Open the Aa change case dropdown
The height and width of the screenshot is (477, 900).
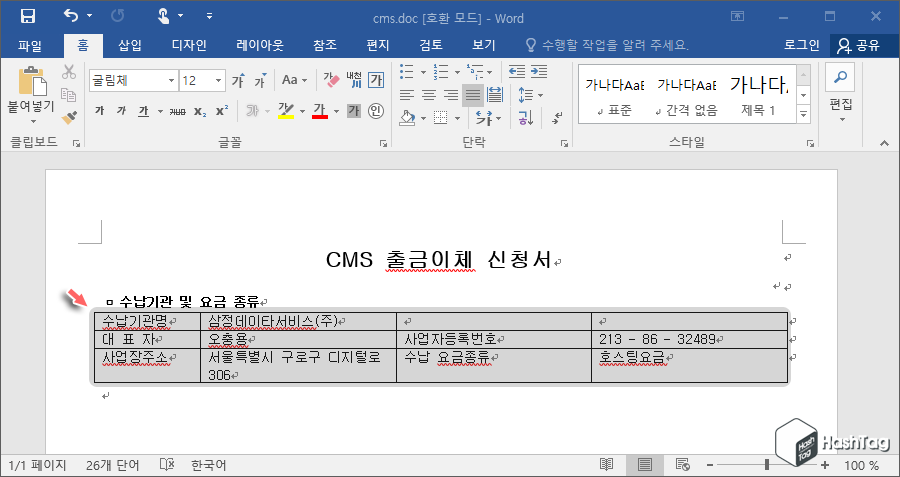(294, 80)
